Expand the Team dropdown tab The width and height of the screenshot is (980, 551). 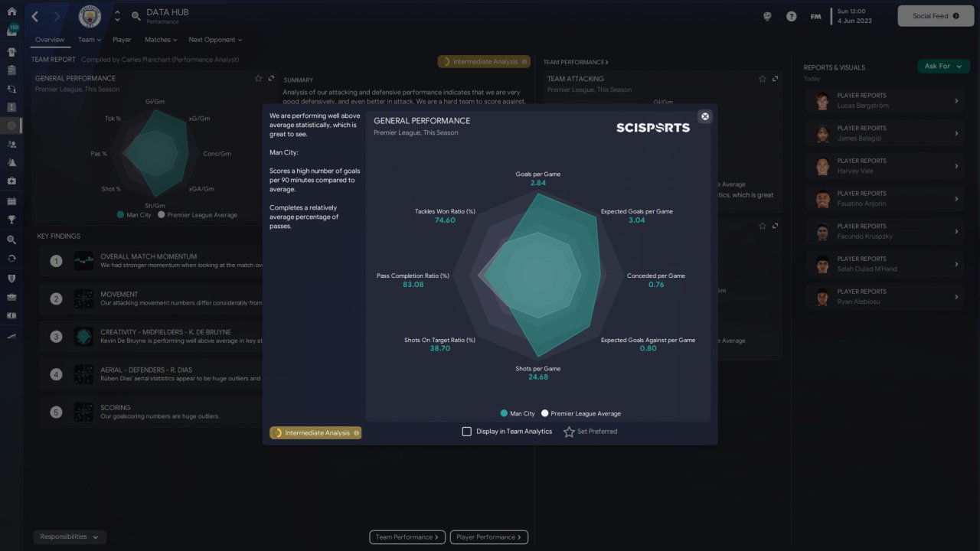point(90,40)
